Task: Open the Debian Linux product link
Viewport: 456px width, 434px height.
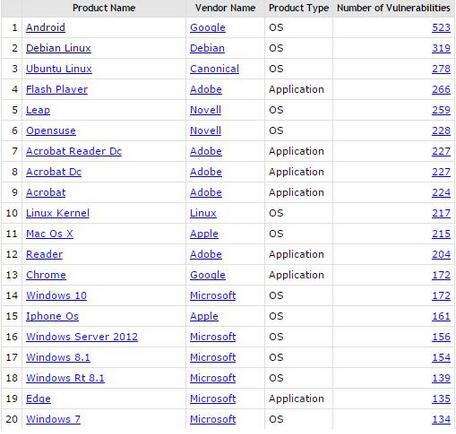Action: click(58, 48)
